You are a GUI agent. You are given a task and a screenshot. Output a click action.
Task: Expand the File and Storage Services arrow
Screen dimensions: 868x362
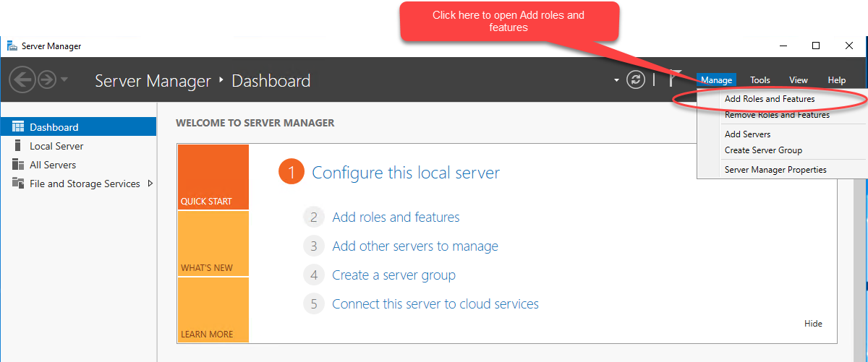(x=150, y=184)
